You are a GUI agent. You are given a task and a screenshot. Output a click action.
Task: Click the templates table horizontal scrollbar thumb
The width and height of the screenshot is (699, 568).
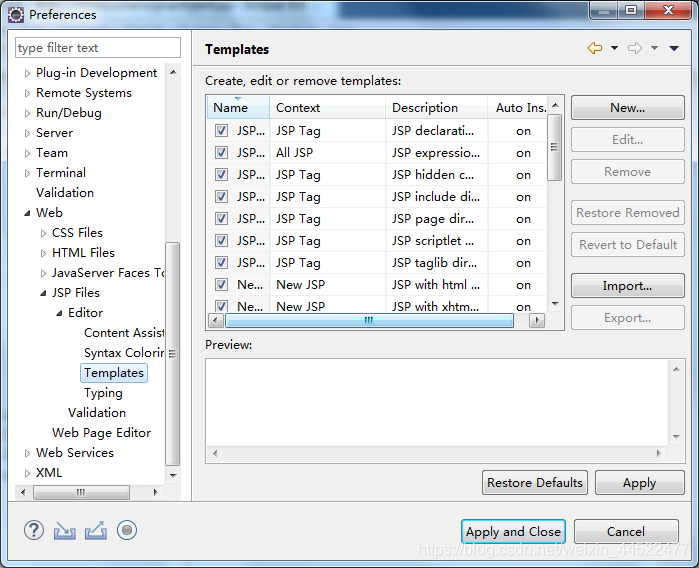pos(369,320)
